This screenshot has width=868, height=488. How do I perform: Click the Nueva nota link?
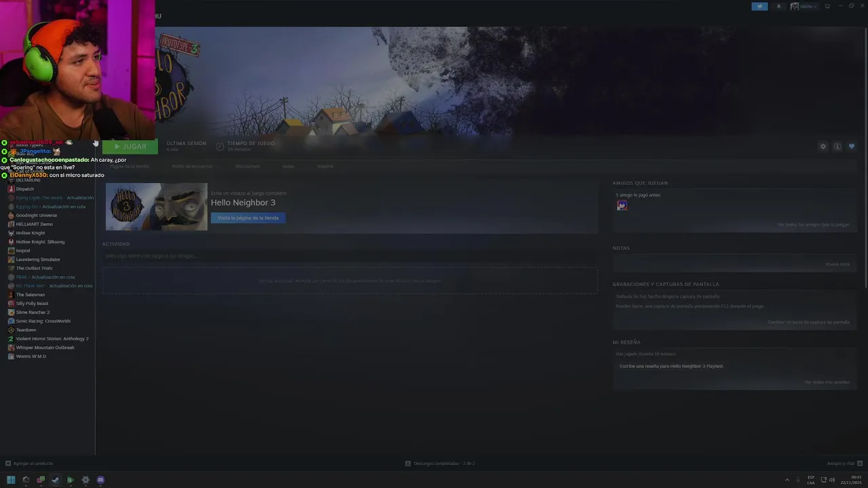click(x=837, y=264)
